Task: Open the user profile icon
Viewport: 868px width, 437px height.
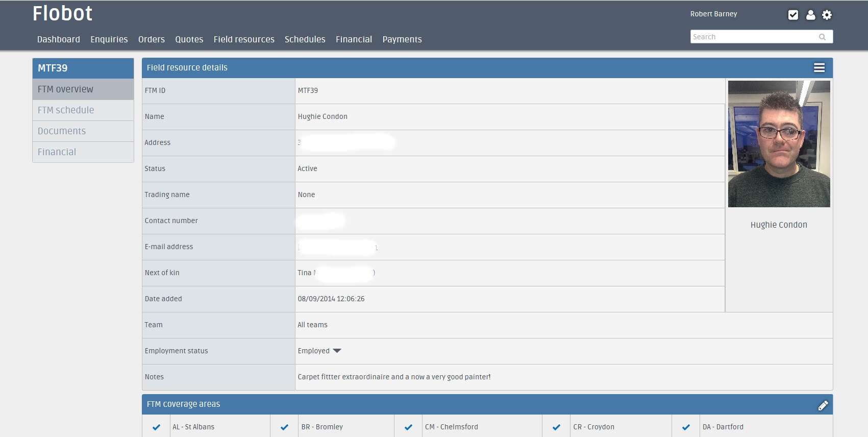Action: click(810, 15)
